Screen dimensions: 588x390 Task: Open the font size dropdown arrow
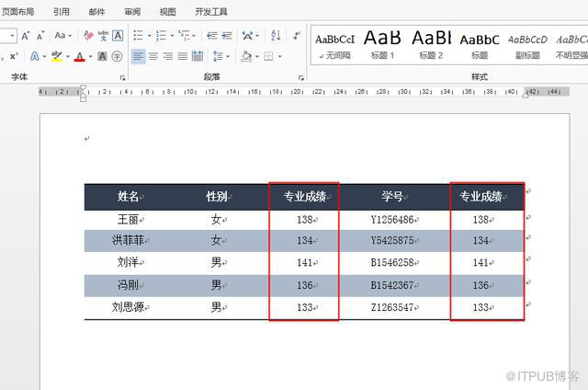pyautogui.click(x=12, y=36)
